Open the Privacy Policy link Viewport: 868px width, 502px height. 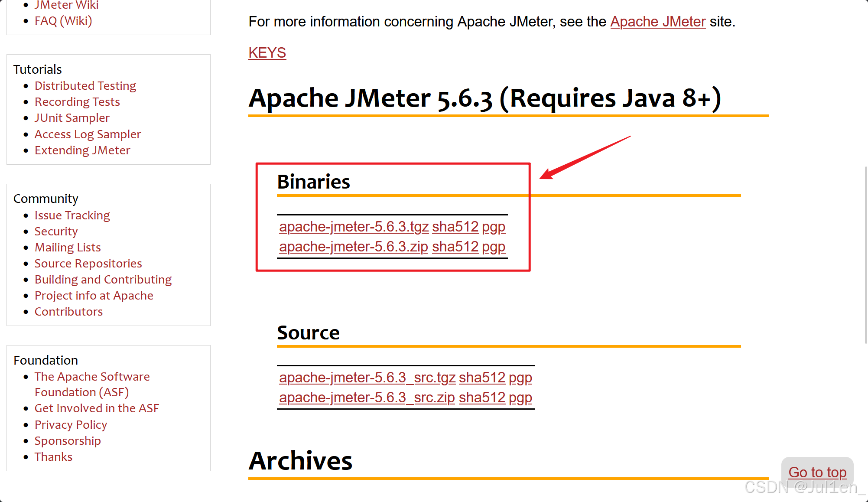[x=71, y=425]
